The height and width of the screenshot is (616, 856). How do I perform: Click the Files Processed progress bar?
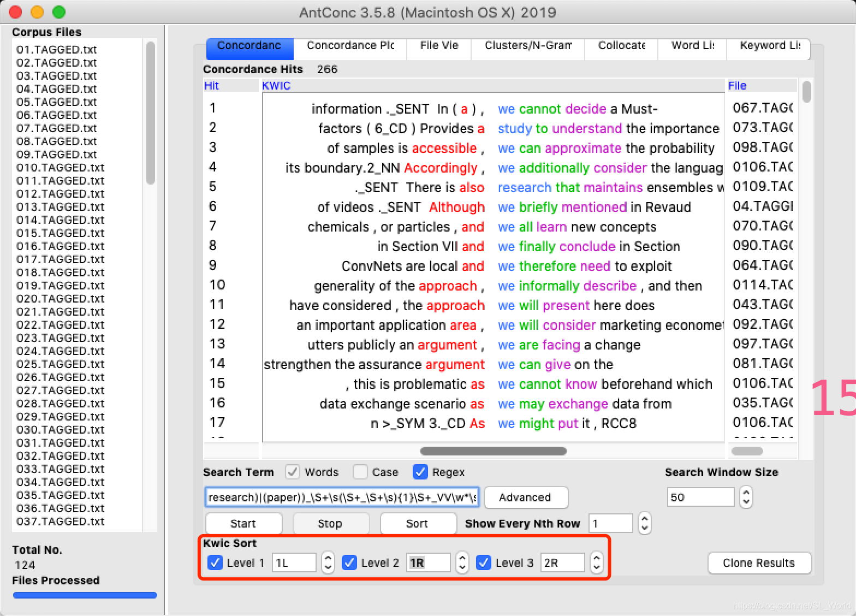coord(85,595)
